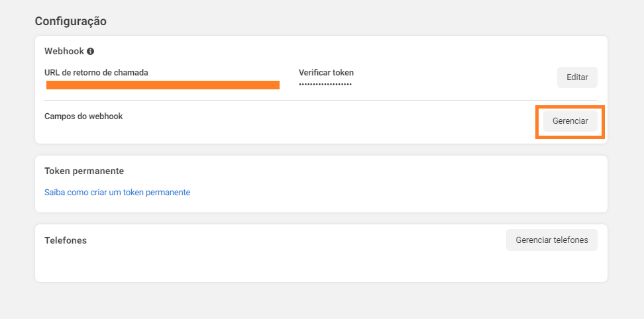Image resolution: width=644 pixels, height=319 pixels.
Task: Select the Verificar token label
Action: [x=326, y=73]
